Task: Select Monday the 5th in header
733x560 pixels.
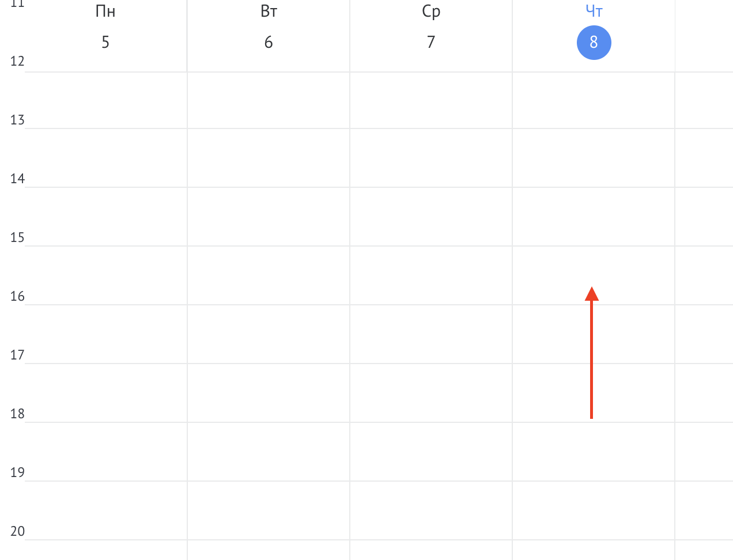Action: click(x=105, y=42)
